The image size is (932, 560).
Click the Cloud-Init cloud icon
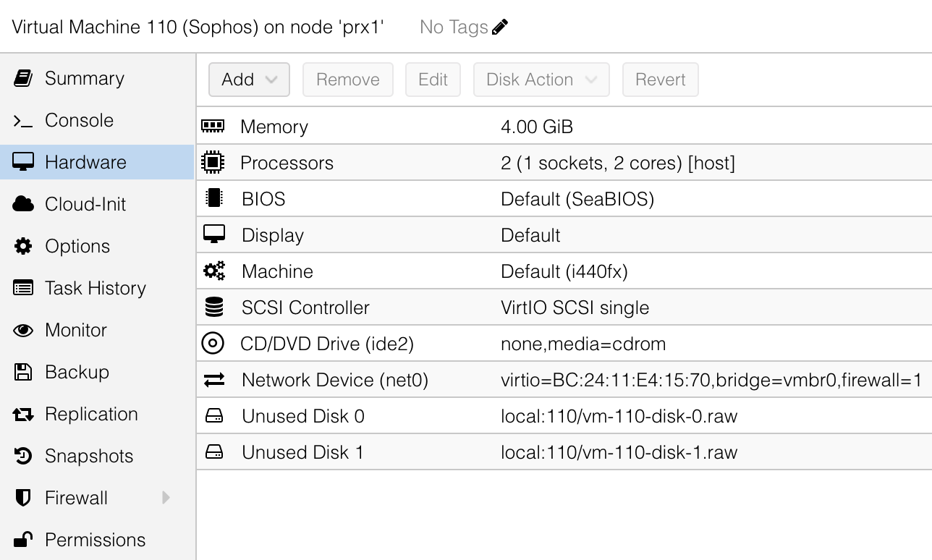23,204
